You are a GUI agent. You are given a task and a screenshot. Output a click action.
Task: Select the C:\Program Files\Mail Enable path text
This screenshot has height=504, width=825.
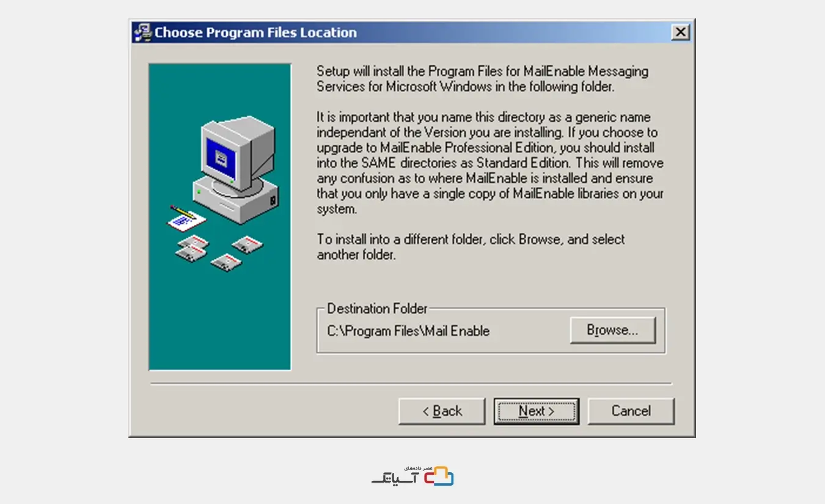tap(408, 331)
